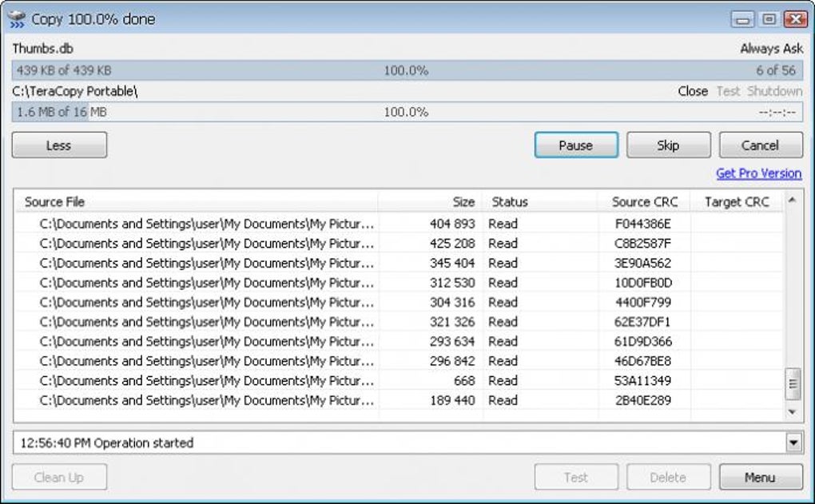Viewport: 815px width, 504px height.
Task: Cancel the copy operation
Action: (x=761, y=145)
